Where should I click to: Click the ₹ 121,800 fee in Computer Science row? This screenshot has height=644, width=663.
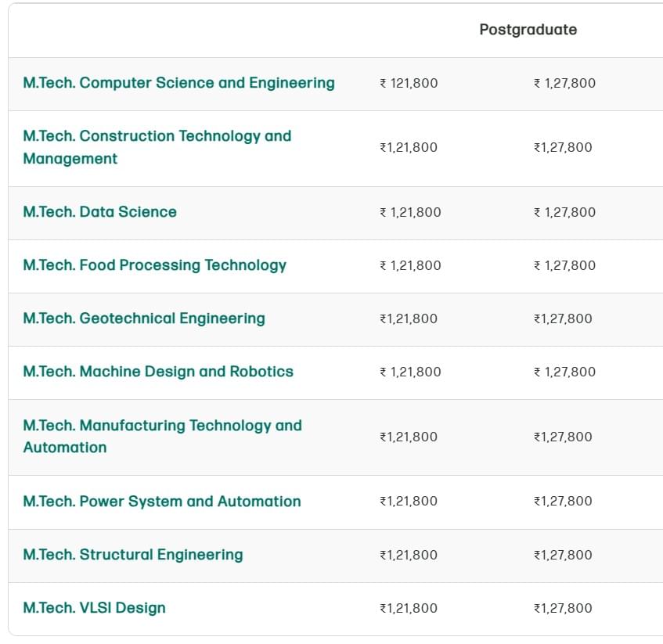click(409, 83)
